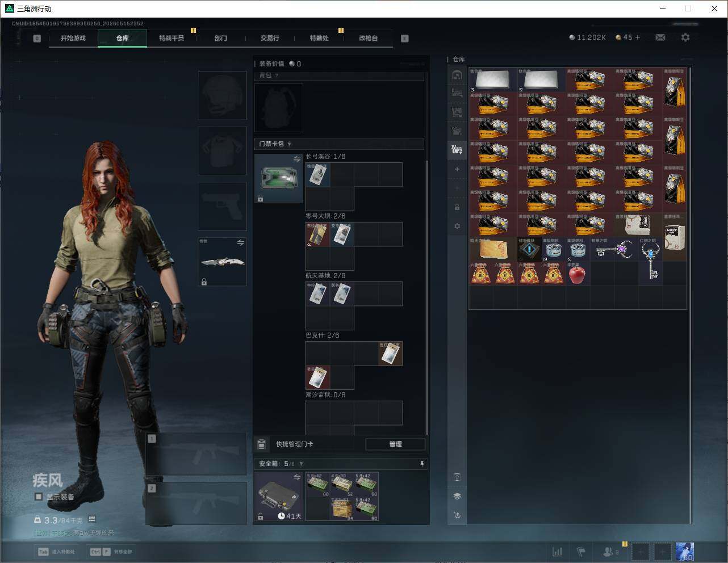Select primary weapon slot 1
The image size is (728, 563).
pyautogui.click(x=196, y=454)
